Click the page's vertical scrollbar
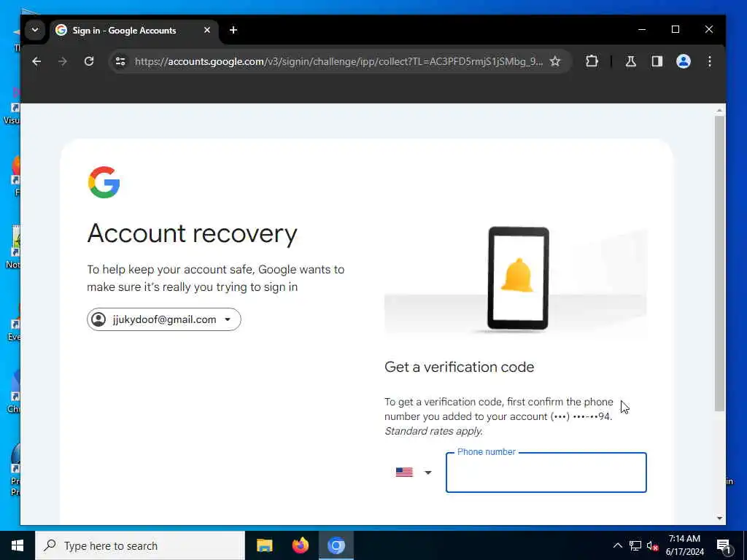Viewport: 747px width, 560px height. click(x=719, y=263)
